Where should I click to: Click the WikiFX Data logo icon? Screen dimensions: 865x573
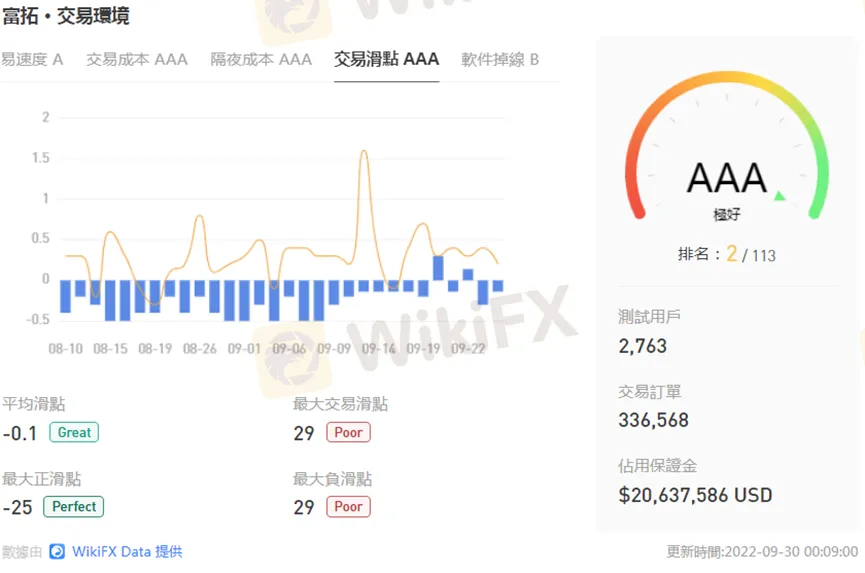pyautogui.click(x=57, y=551)
